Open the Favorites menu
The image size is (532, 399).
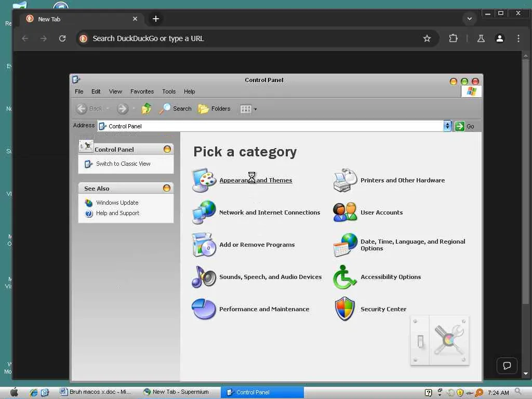[x=142, y=91]
